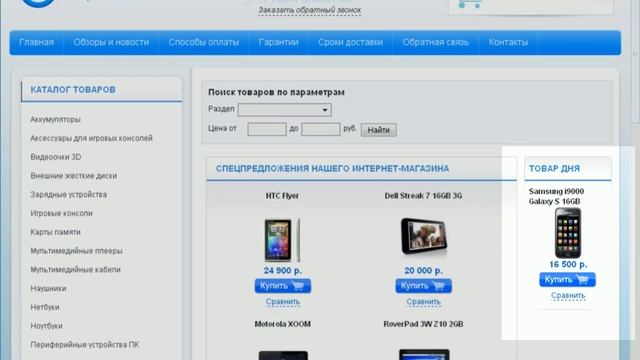Select Карты памяти category

(x=56, y=232)
